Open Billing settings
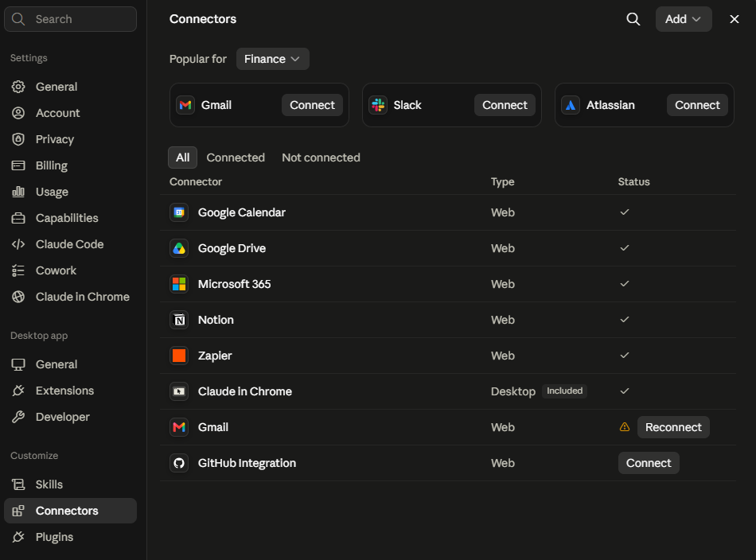The width and height of the screenshot is (756, 560). 70,165
